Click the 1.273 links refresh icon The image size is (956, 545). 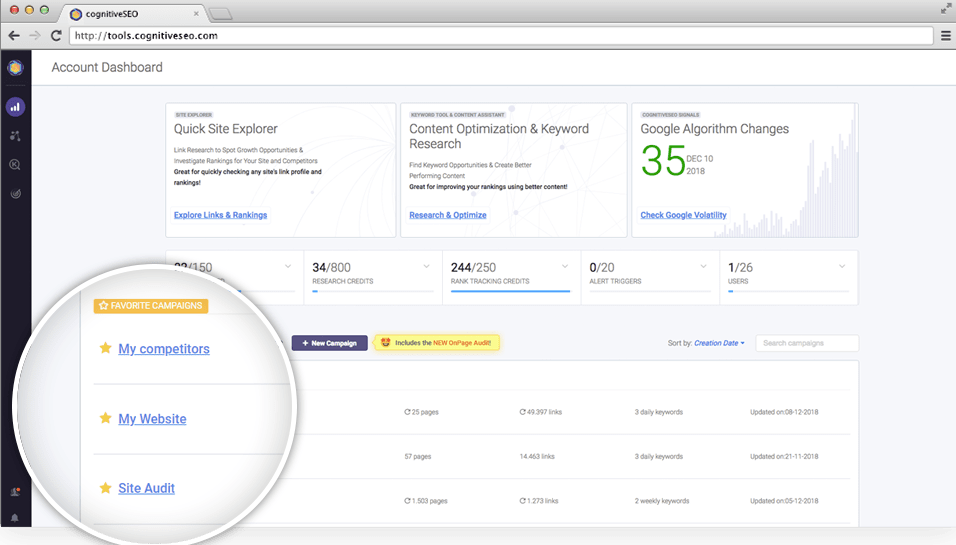pyautogui.click(x=522, y=501)
